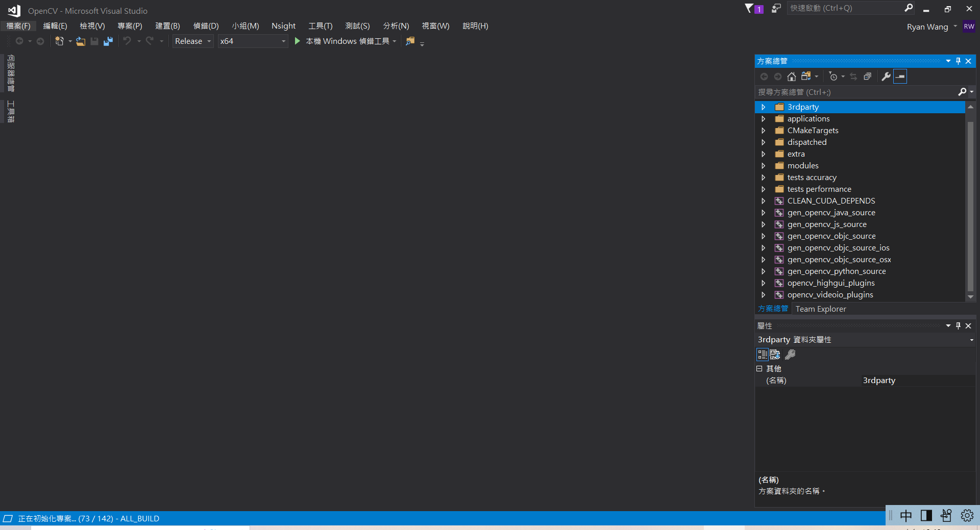Open the Release configuration dropdown
The width and height of the screenshot is (980, 530).
click(193, 41)
